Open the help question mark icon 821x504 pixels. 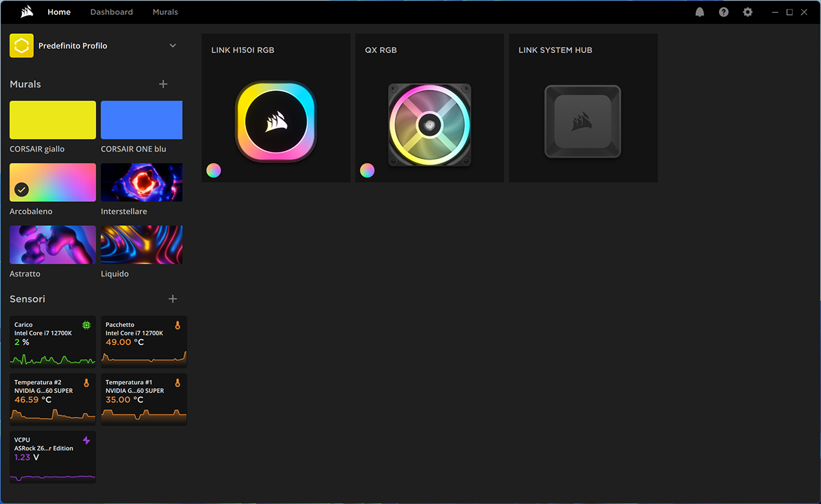(x=724, y=12)
